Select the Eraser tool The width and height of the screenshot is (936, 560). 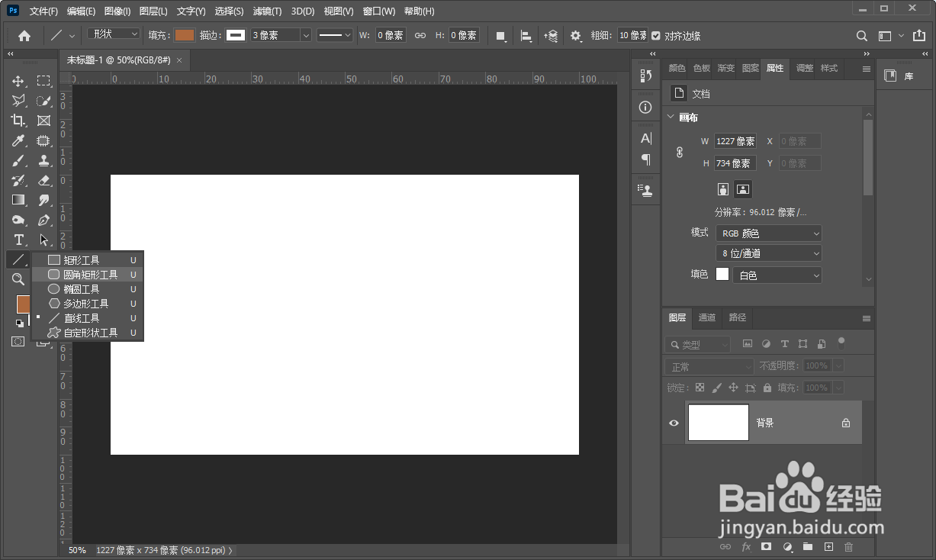43,180
